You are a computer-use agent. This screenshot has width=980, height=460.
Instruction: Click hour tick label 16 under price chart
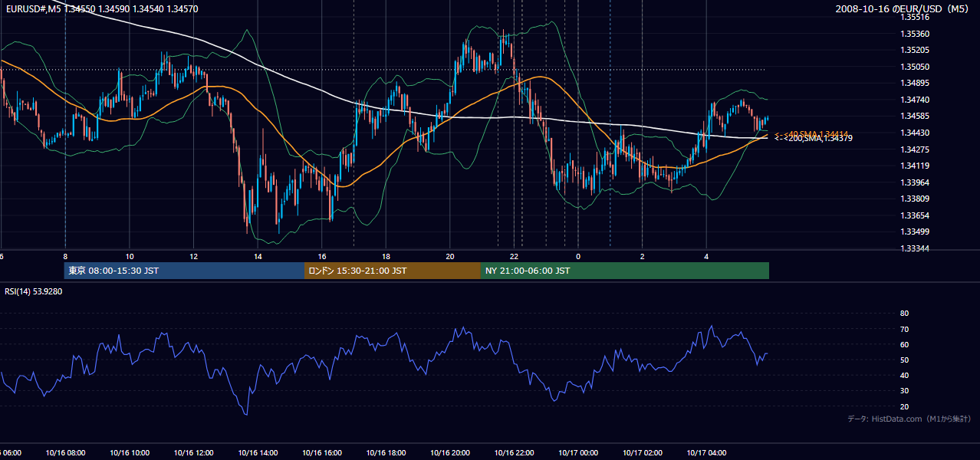coord(322,257)
